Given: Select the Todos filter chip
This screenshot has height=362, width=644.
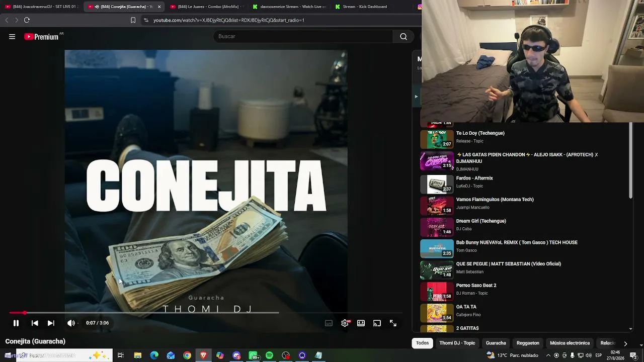Looking at the screenshot, I should click(x=423, y=343).
